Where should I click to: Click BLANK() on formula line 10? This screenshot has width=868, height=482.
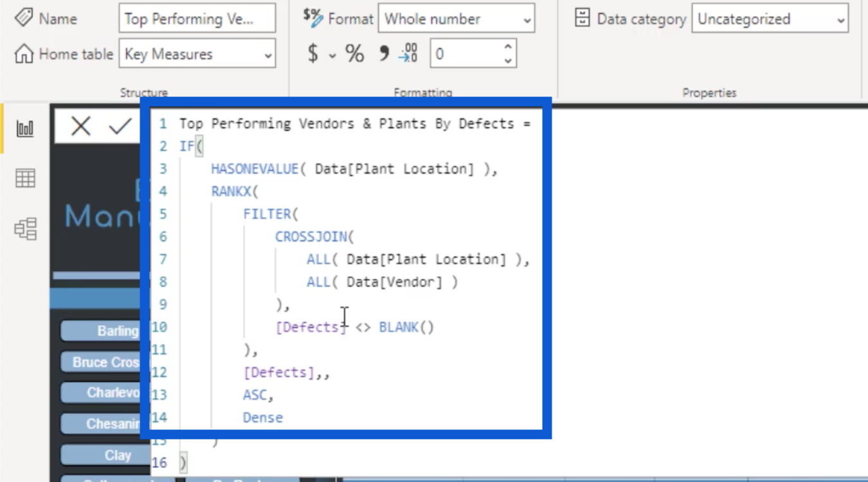(x=406, y=327)
